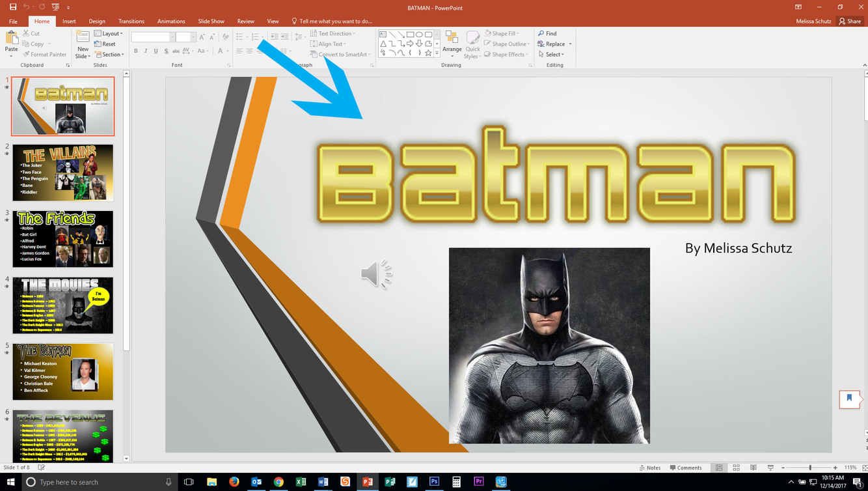
Task: Click the Slide 1 of 8 indicator
Action: [x=17, y=468]
